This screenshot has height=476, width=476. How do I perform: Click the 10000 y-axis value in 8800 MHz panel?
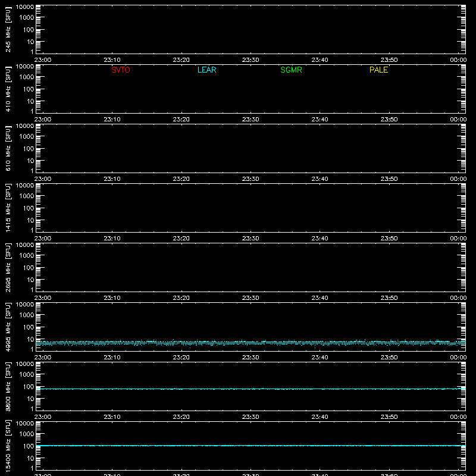[x=25, y=364]
